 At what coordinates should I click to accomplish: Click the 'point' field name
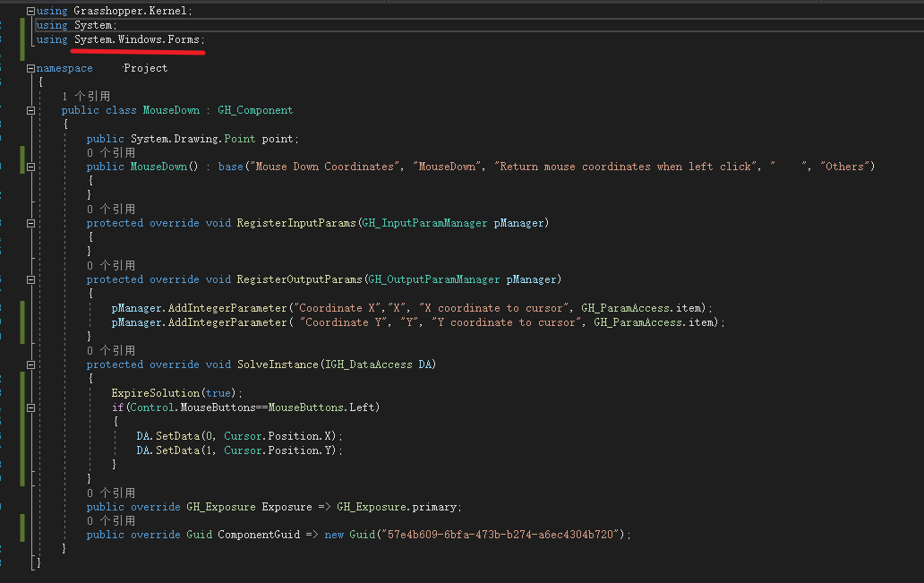tap(278, 139)
